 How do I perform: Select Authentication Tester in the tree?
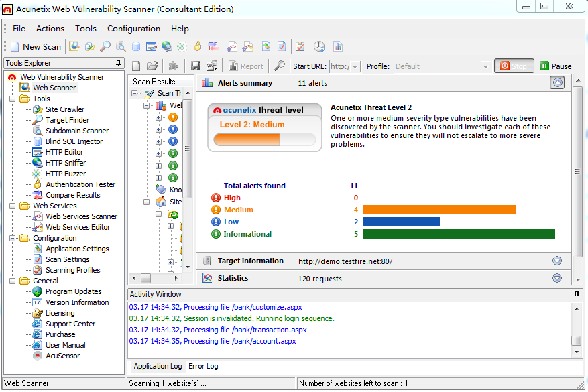80,184
